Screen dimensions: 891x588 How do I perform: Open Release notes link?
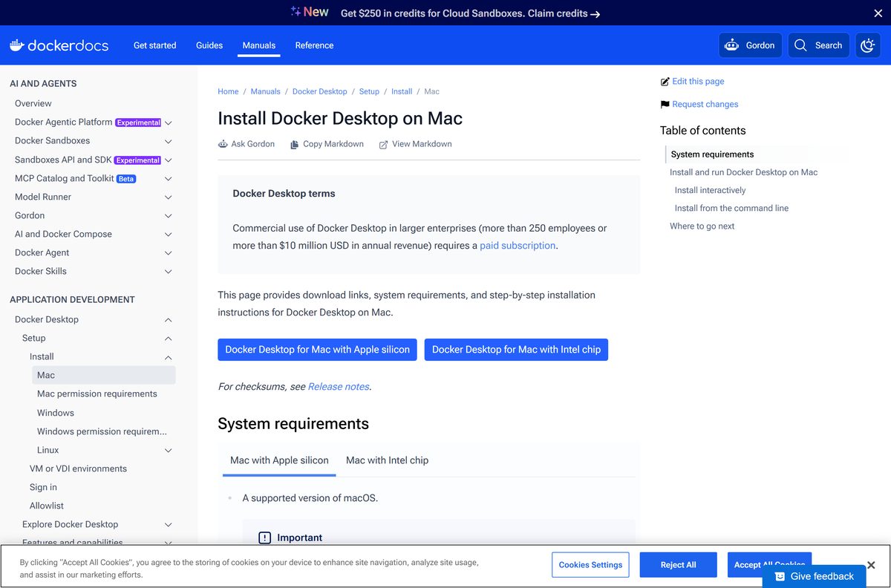[x=339, y=387]
